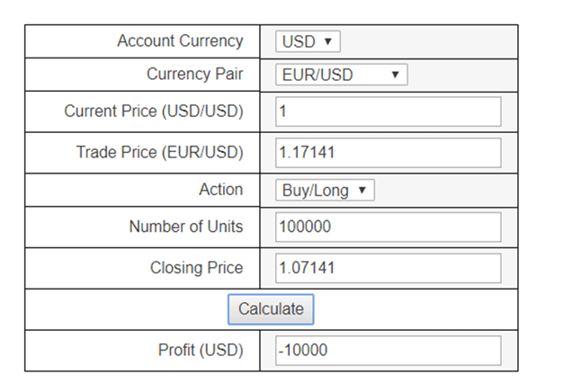Click the Trade Price (EUR/USD) label
This screenshot has height=392, width=563.
[x=159, y=153]
